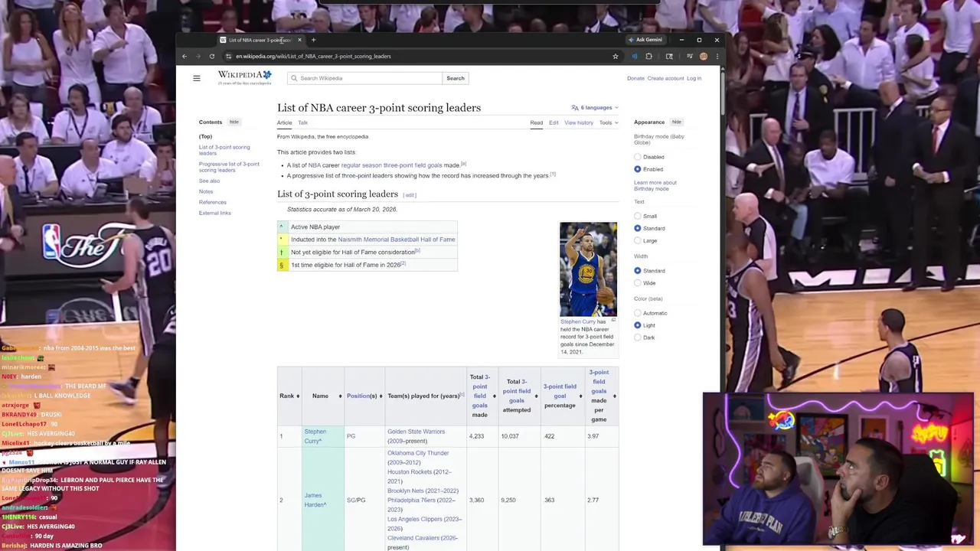The image size is (980, 551).
Task: Set text size to Standard
Action: click(x=638, y=228)
